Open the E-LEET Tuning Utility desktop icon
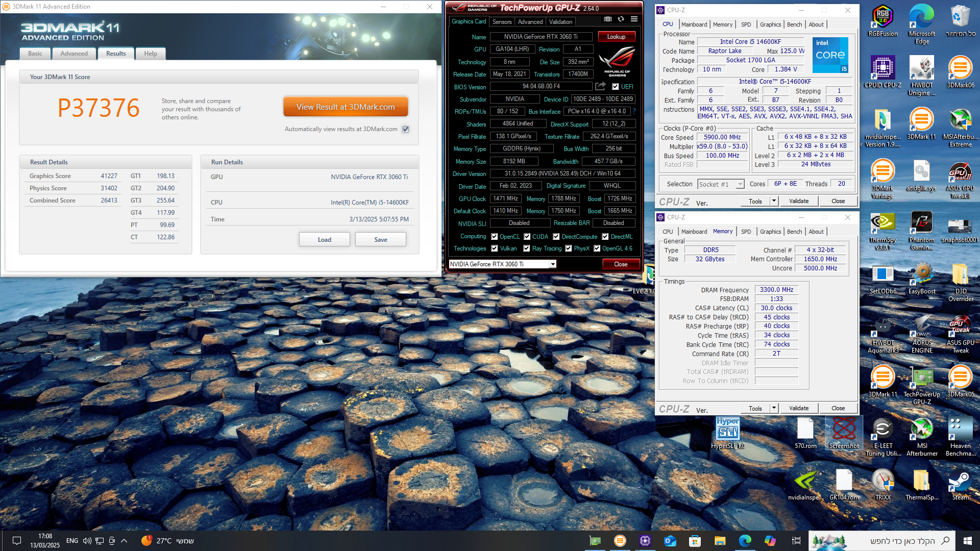Screen dimensions: 980x551 (883, 437)
